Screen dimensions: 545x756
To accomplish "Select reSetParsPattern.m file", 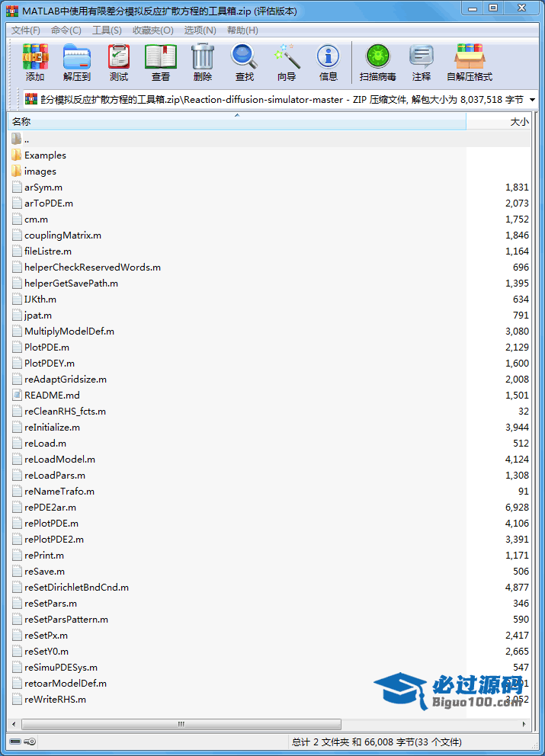I will click(x=66, y=619).
